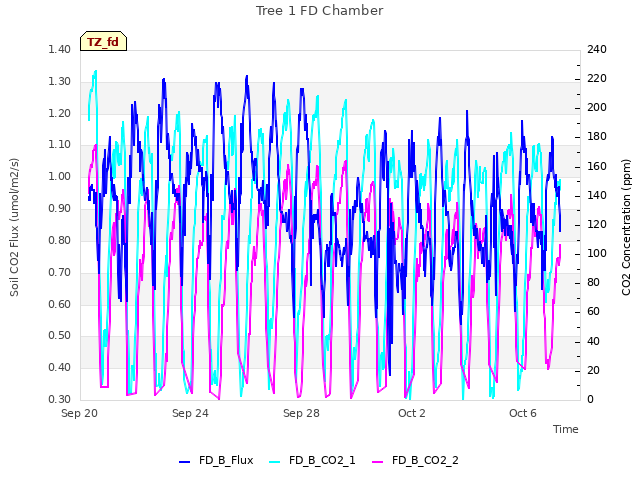
Task: Click the 80 right axis value
Action: (x=593, y=283)
